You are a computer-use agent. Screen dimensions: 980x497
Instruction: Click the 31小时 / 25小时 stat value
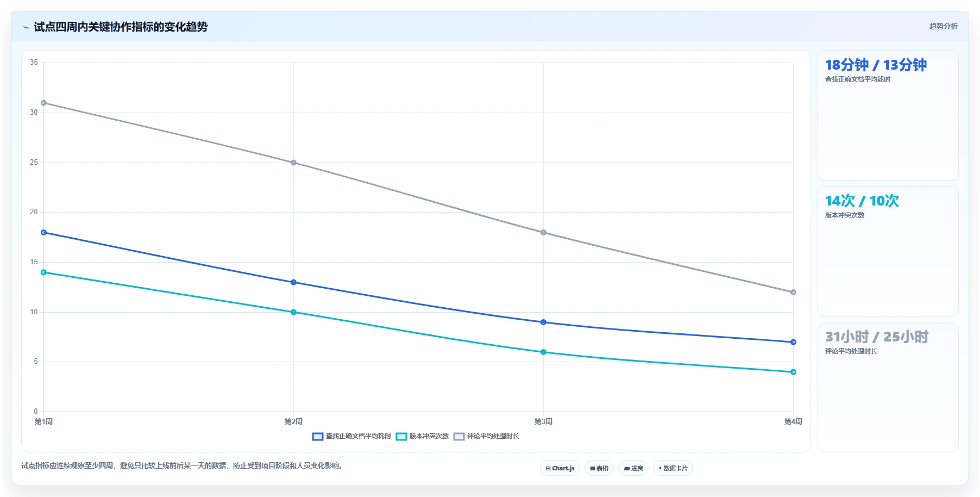click(877, 337)
